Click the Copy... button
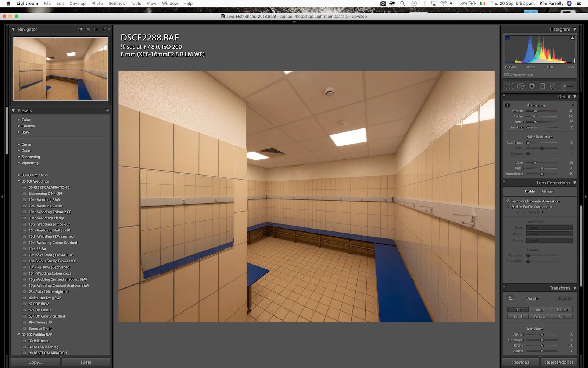Screen dimensions: 588x368 (35, 362)
